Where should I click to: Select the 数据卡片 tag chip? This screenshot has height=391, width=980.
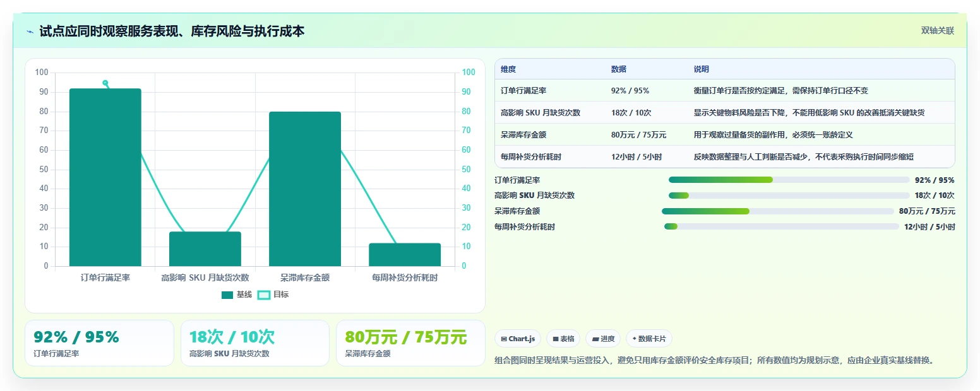click(x=649, y=339)
